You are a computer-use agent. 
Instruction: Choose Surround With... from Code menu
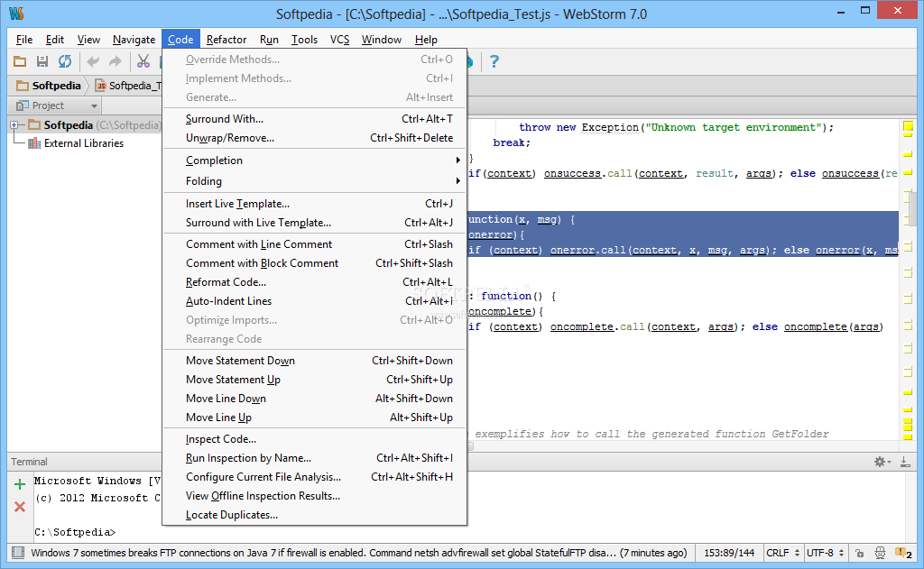click(315, 119)
